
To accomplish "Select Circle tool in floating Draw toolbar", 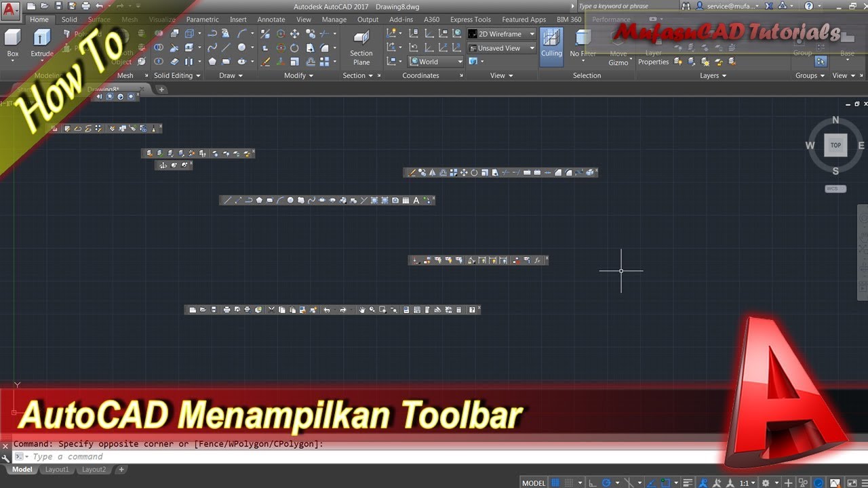I will (x=290, y=201).
